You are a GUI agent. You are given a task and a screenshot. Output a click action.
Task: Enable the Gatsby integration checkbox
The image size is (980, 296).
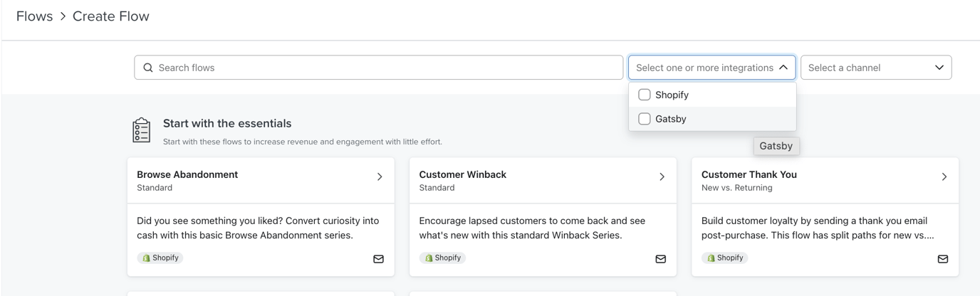click(x=645, y=119)
